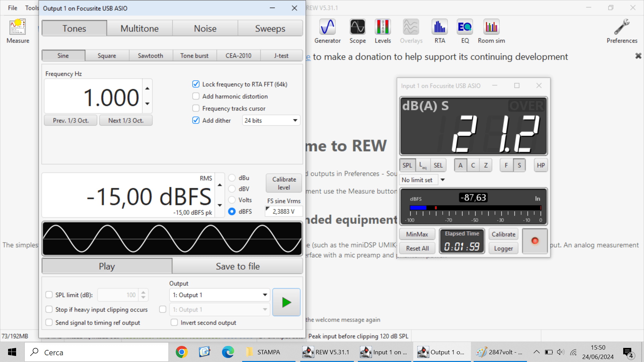
Task: Enable Send signal to timing ref output
Action: (49, 322)
